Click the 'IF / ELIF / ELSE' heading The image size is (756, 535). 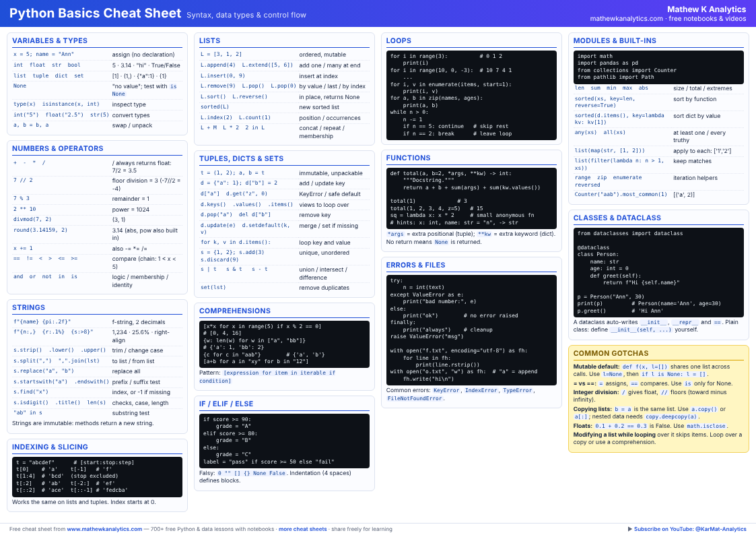[226, 404]
